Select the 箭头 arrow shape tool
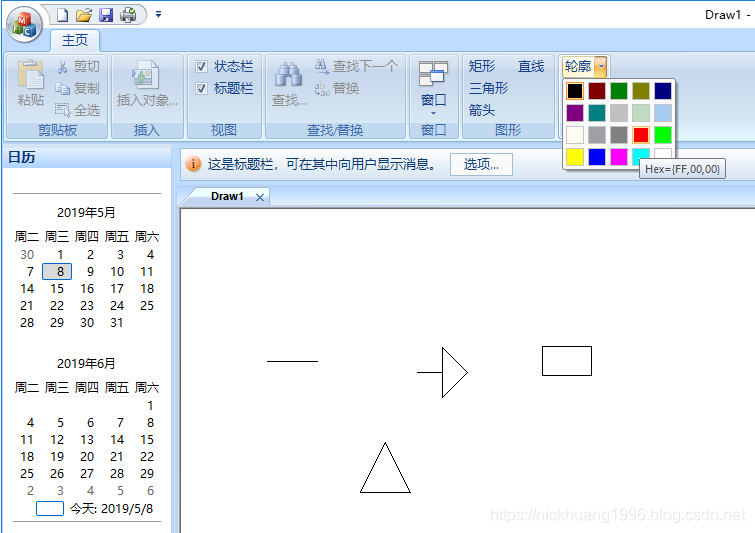This screenshot has width=755, height=533. tap(482, 110)
